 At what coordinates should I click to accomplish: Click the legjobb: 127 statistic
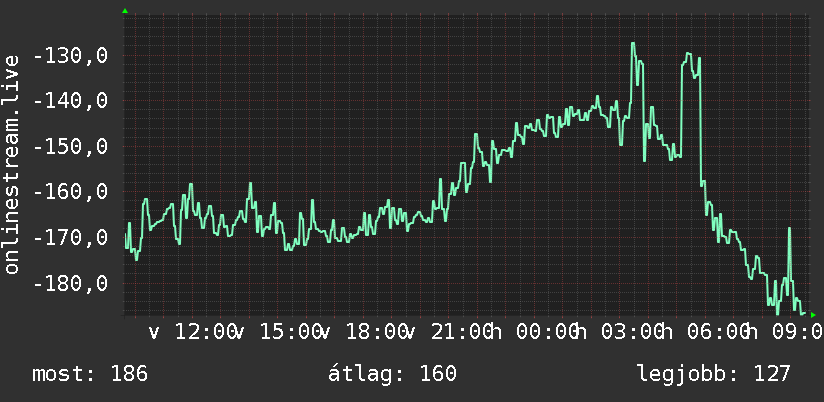[x=714, y=374]
